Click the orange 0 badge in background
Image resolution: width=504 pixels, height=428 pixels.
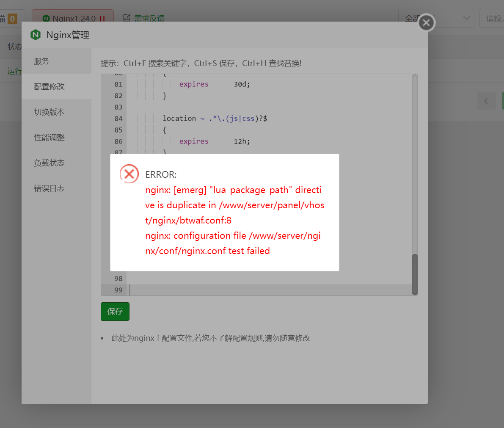pos(12,19)
